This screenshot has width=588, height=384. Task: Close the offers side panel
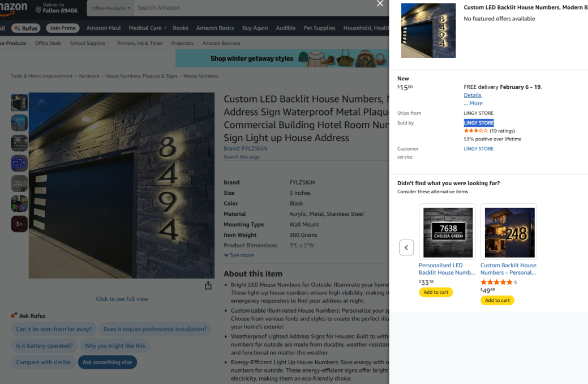[x=380, y=4]
